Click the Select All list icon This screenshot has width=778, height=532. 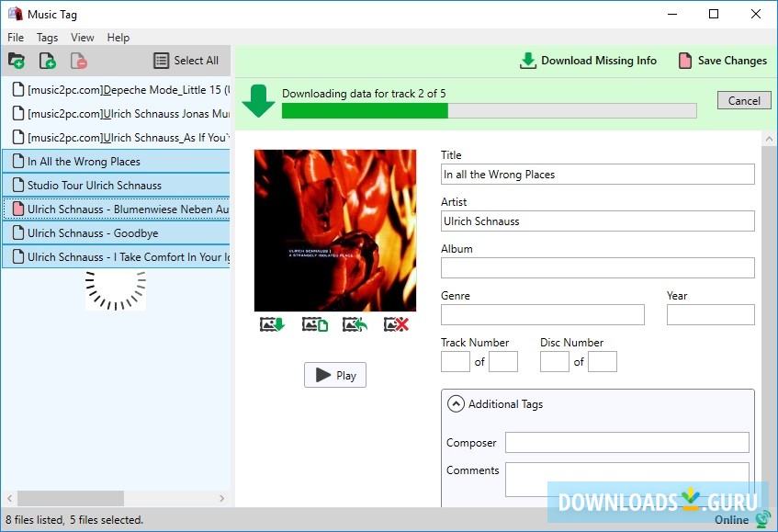pyautogui.click(x=162, y=61)
